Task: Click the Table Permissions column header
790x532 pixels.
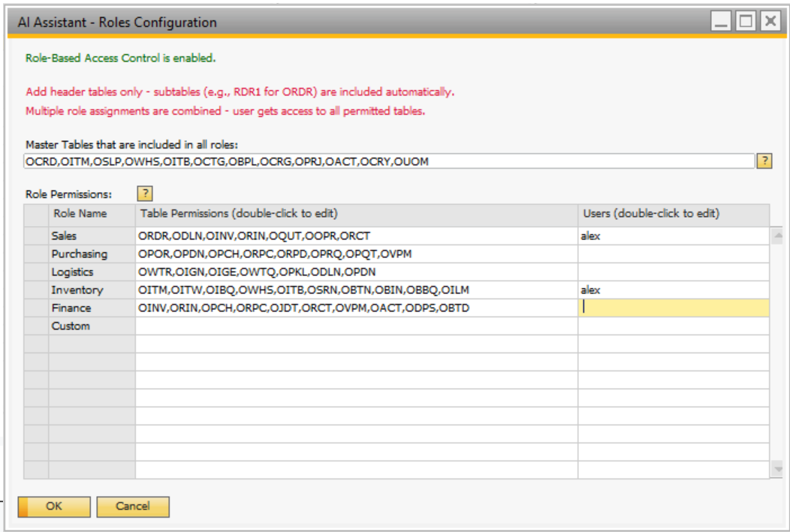Action: point(356,214)
